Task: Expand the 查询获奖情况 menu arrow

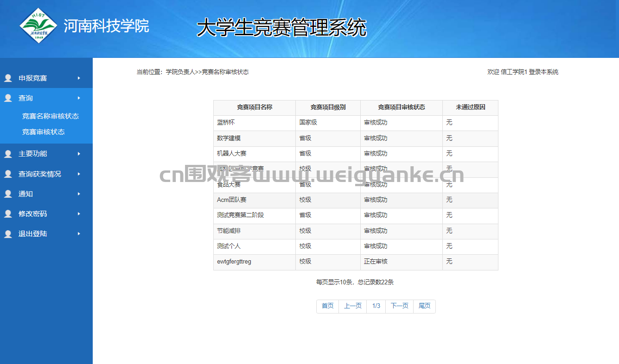Action: pos(79,174)
